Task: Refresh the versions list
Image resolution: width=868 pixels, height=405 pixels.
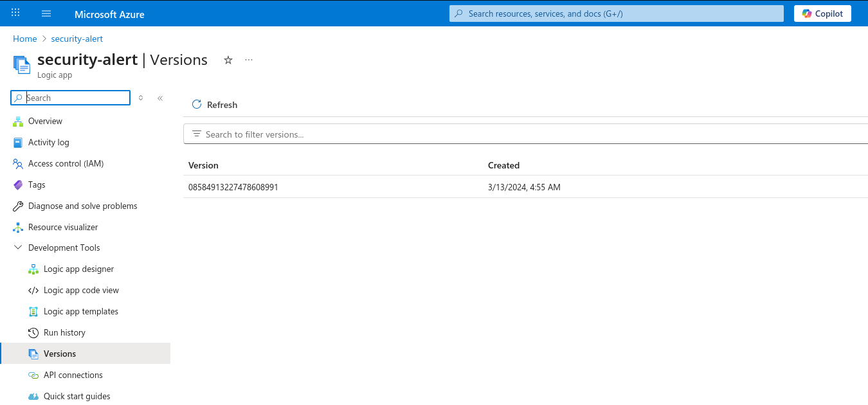Action: tap(215, 104)
